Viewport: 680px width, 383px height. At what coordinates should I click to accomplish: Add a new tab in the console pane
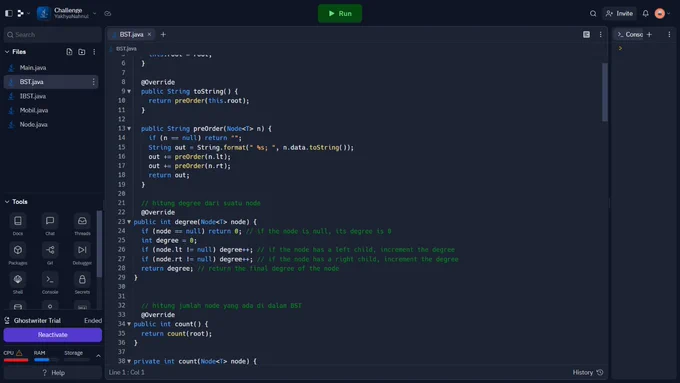point(649,34)
